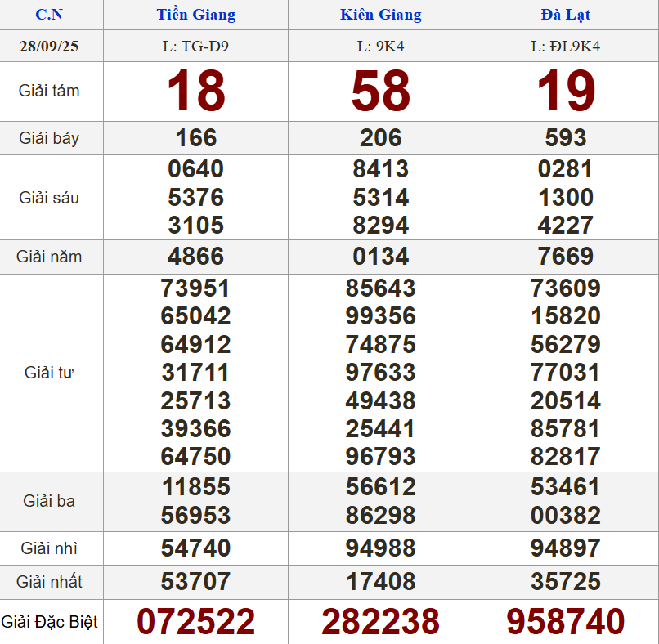Click the Giải Đặc Biệt row label
659x644 pixels.
(x=49, y=622)
